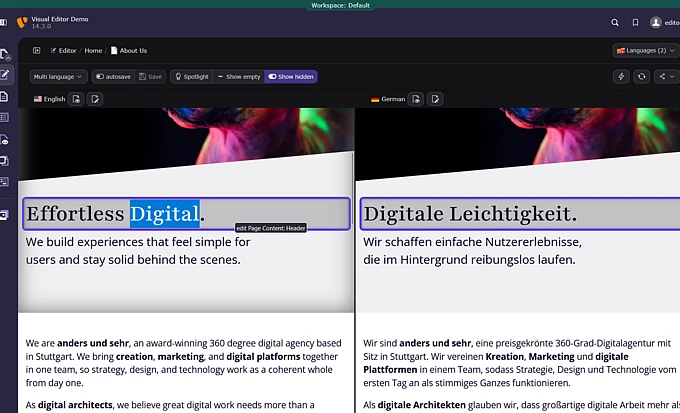Click the editor user avatar
Screen dimensions: 680x413
(x=656, y=22)
